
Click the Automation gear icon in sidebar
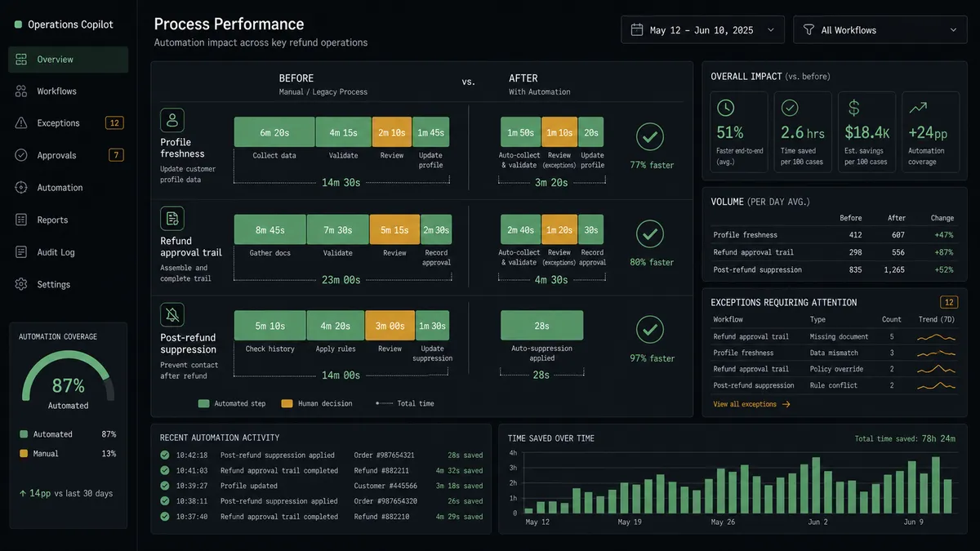(21, 188)
